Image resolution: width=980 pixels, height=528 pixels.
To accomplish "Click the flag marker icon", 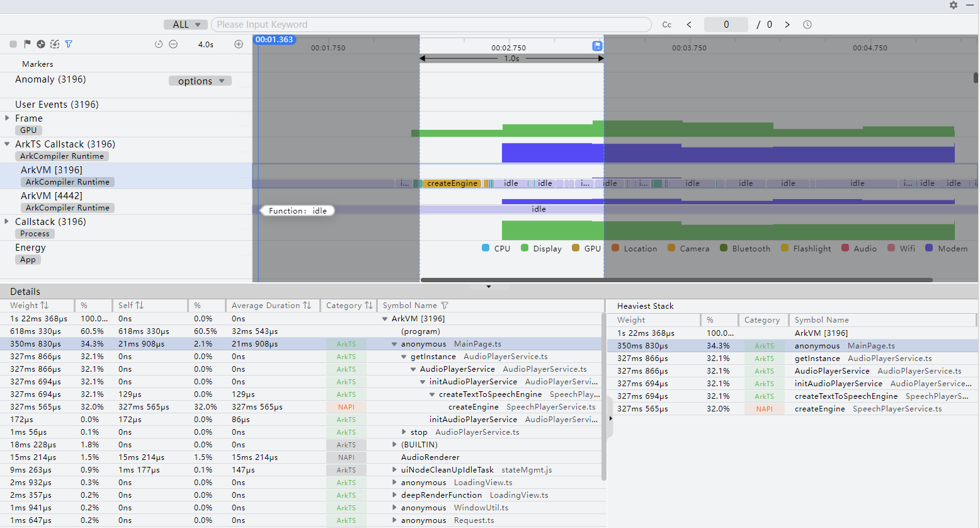I will [x=27, y=44].
